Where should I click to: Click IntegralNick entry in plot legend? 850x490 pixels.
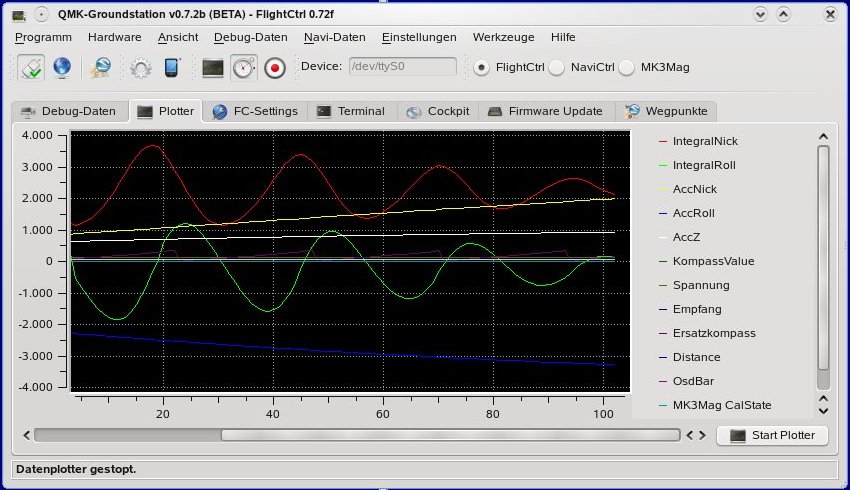point(704,141)
